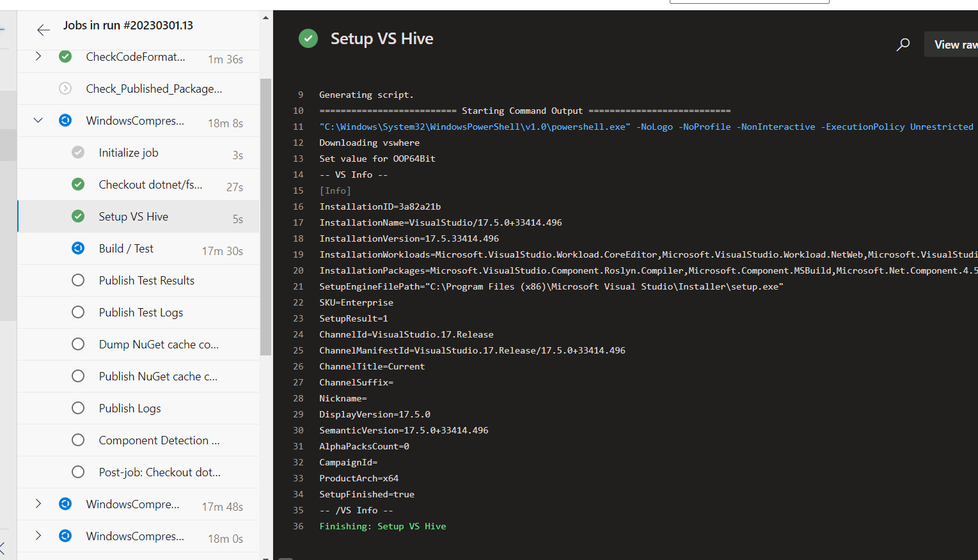Click log line 'InstallationVersion=17.5.33414.496'
Screen dimensions: 978x560
(409, 238)
